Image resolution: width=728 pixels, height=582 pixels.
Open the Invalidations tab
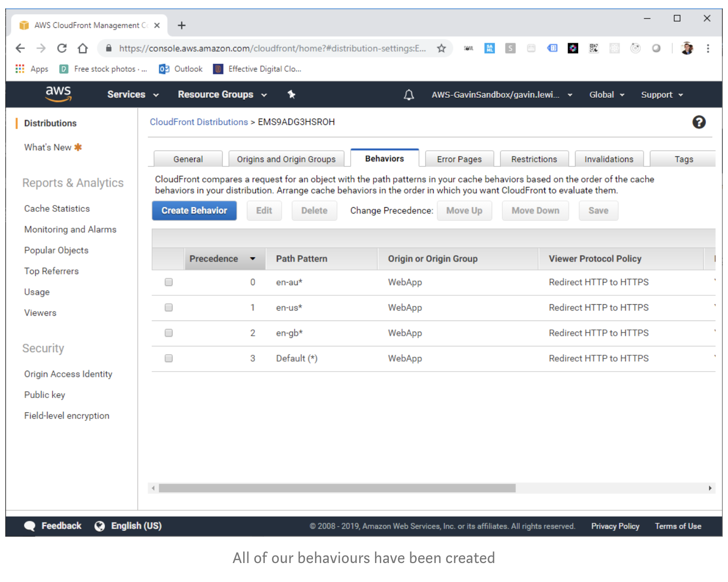point(609,159)
